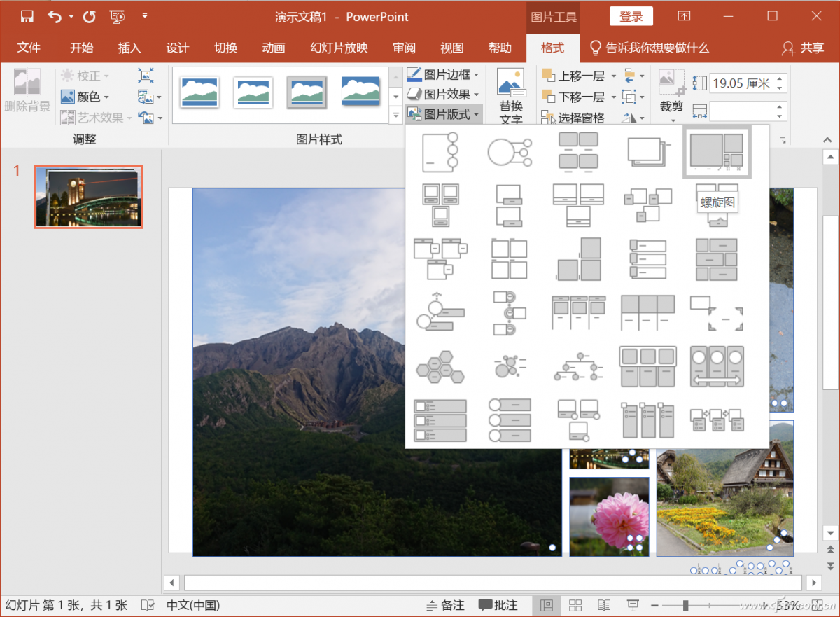
Task: Click 删除背景 remove background button
Action: (27, 91)
